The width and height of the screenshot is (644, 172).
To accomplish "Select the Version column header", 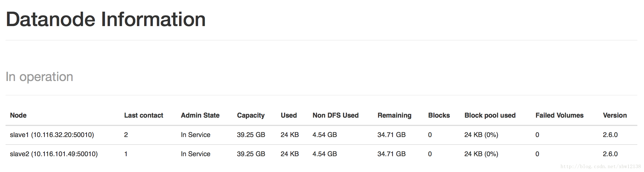I will click(615, 115).
